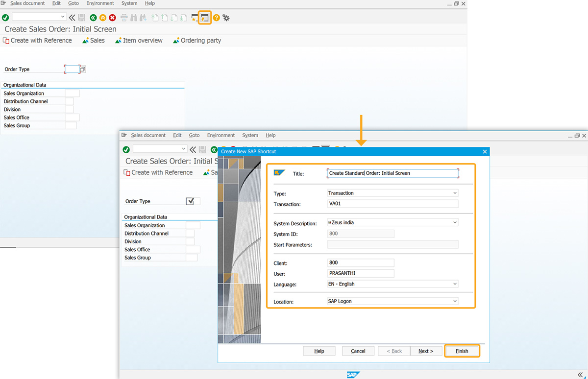Image resolution: width=588 pixels, height=379 pixels.
Task: Click the highlighted Generate Shortcut icon
Action: (205, 18)
